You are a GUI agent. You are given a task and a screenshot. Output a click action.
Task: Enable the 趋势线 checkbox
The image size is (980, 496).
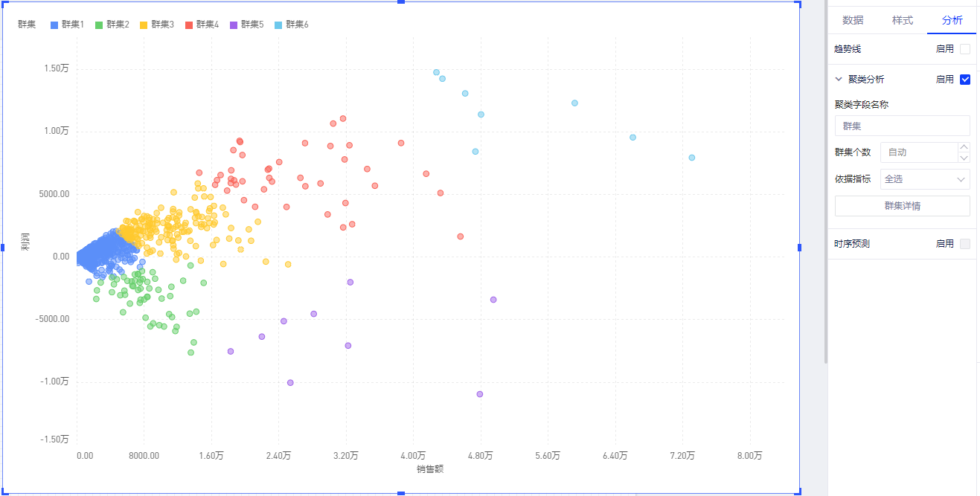(x=965, y=49)
